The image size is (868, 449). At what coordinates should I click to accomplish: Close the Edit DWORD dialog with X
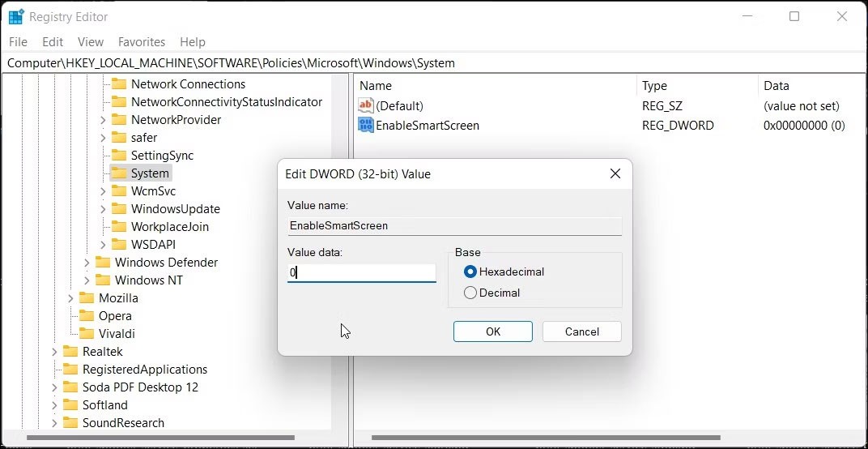(x=615, y=174)
